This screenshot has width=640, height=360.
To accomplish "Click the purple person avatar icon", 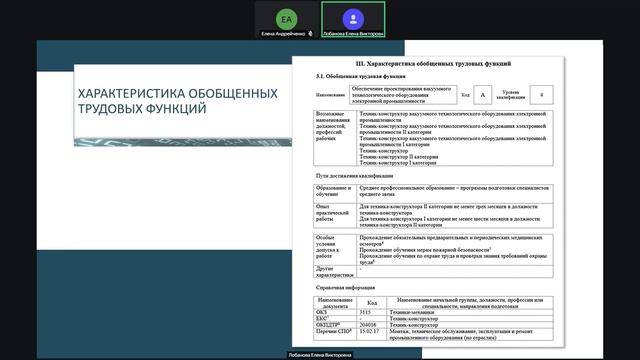I will click(353, 19).
